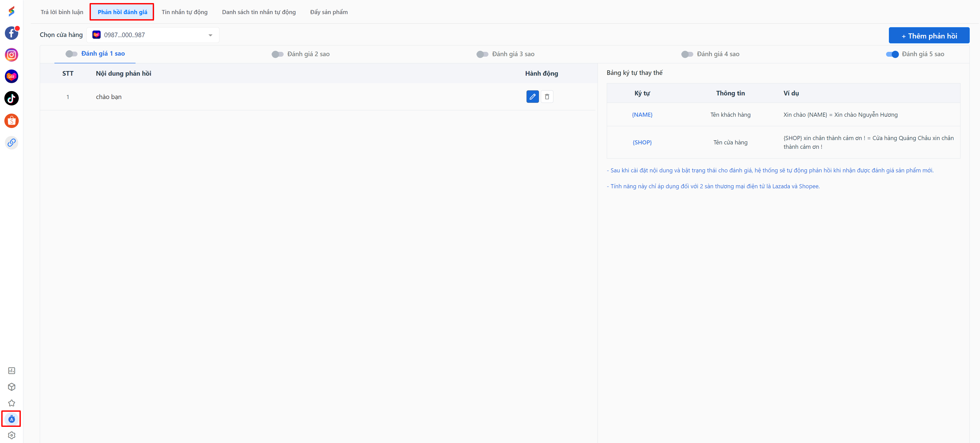Click the Thêm phản hồi button
Screen dimensions: 980x443
929,36
